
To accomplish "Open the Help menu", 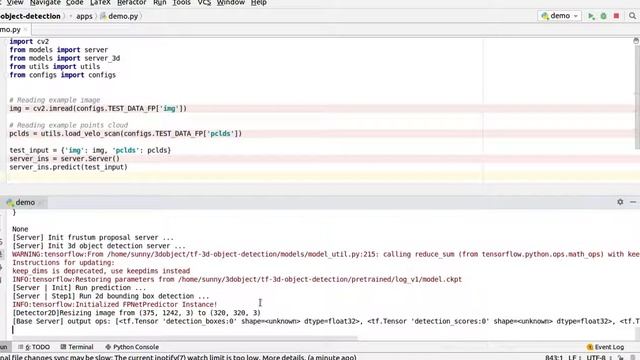I will tap(259, 3).
